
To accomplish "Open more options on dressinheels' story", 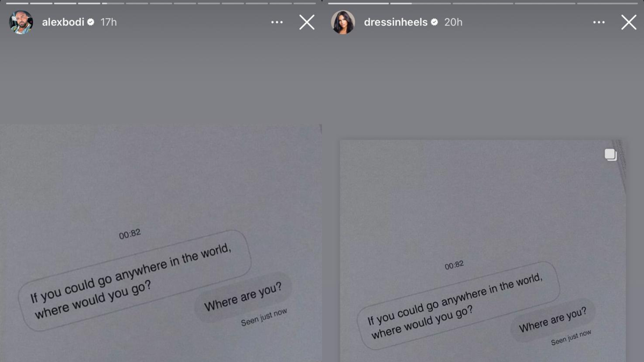I will [599, 22].
